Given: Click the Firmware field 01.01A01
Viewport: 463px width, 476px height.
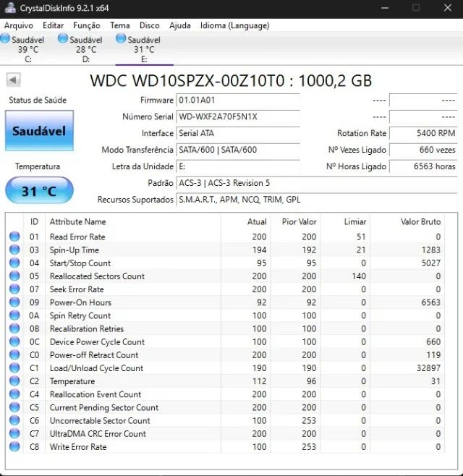Looking at the screenshot, I should pos(238,100).
